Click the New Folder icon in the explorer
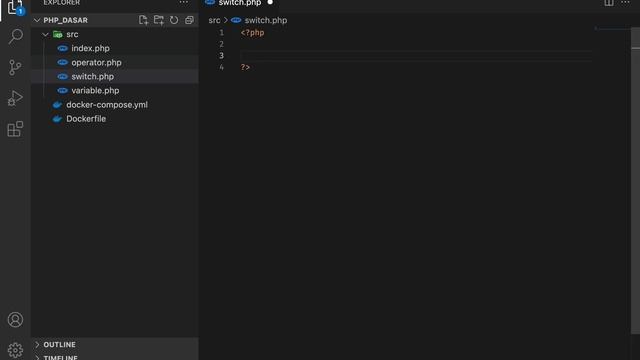640x360 pixels. (x=159, y=20)
